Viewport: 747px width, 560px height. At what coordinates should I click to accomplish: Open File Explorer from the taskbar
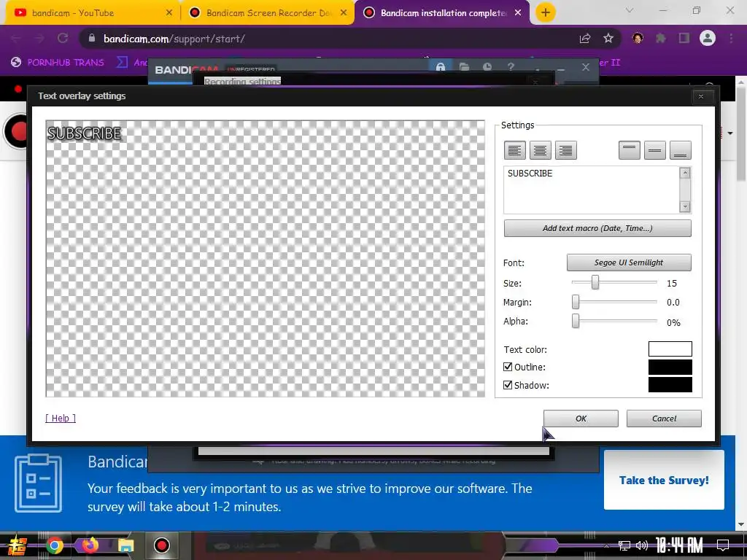tap(125, 545)
